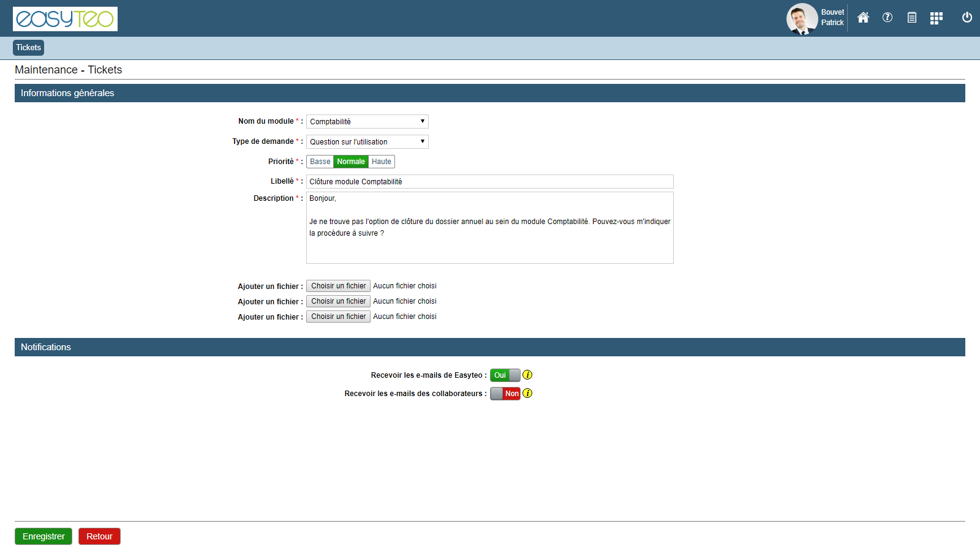
Task: Open the clipboard notes icon
Action: tap(912, 18)
